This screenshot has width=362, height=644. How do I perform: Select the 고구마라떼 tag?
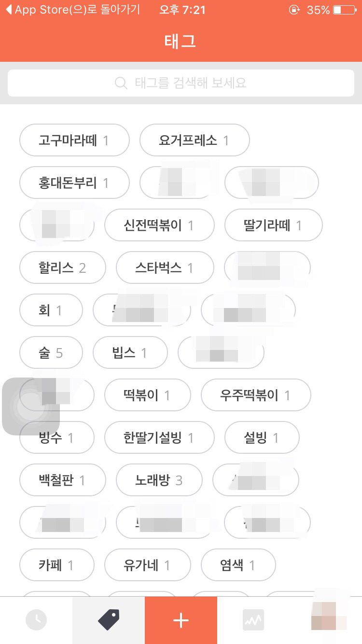[x=74, y=140]
